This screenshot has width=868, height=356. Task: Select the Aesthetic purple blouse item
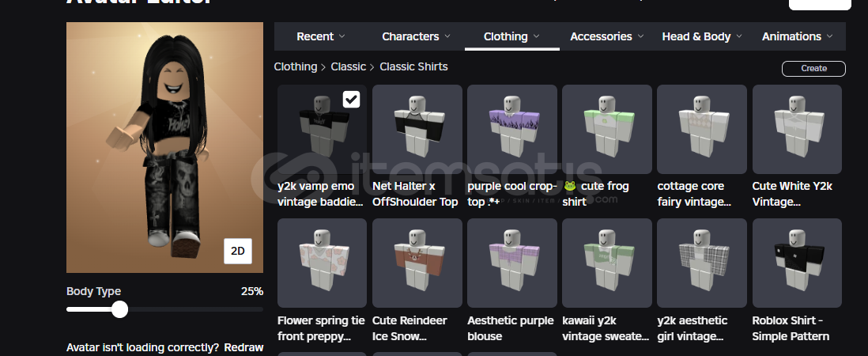tap(512, 263)
